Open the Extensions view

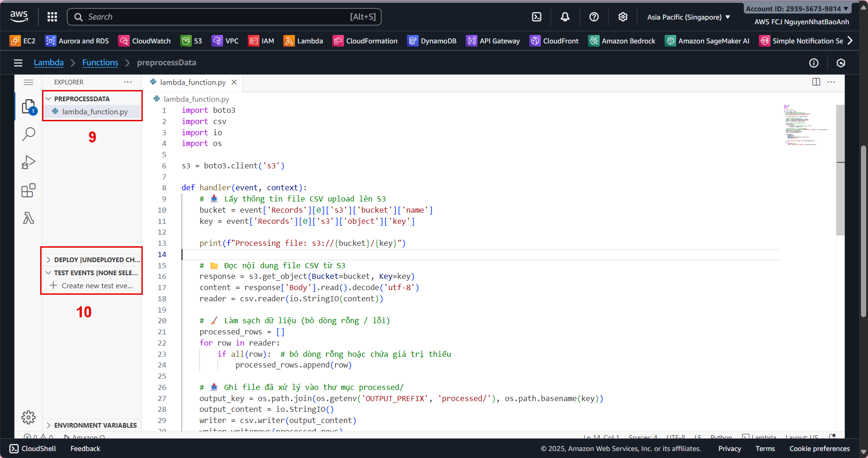point(28,190)
